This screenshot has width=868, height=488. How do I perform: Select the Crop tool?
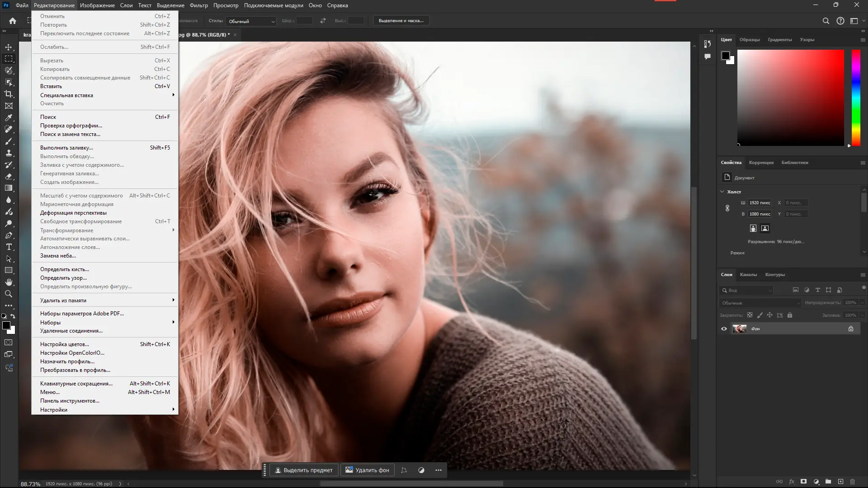coord(9,94)
